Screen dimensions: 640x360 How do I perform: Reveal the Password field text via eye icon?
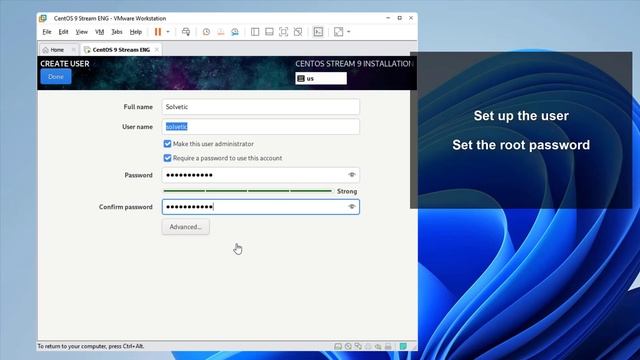point(351,175)
